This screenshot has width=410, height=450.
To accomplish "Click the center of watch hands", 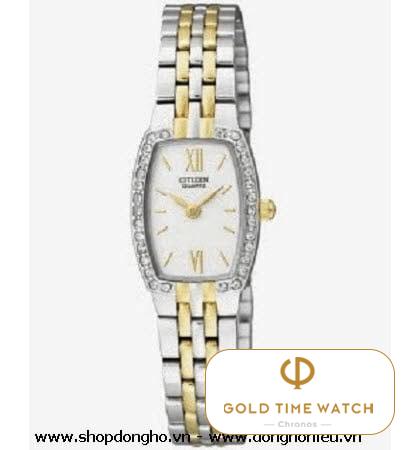I will (x=192, y=211).
